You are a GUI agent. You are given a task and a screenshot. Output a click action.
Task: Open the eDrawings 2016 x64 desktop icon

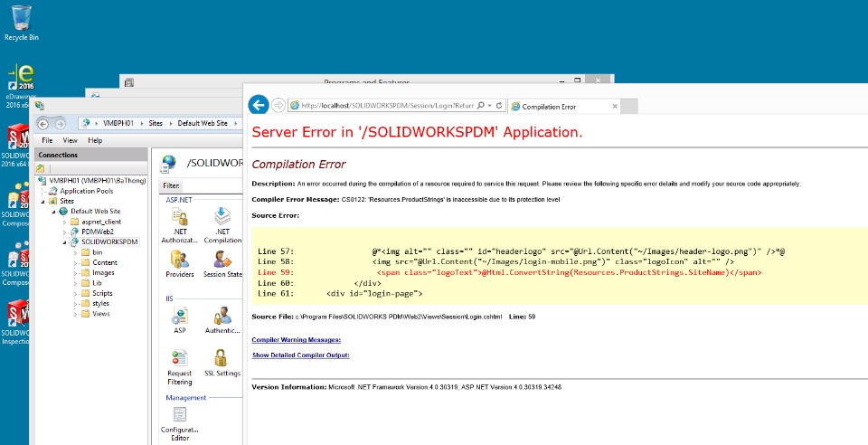point(19,86)
